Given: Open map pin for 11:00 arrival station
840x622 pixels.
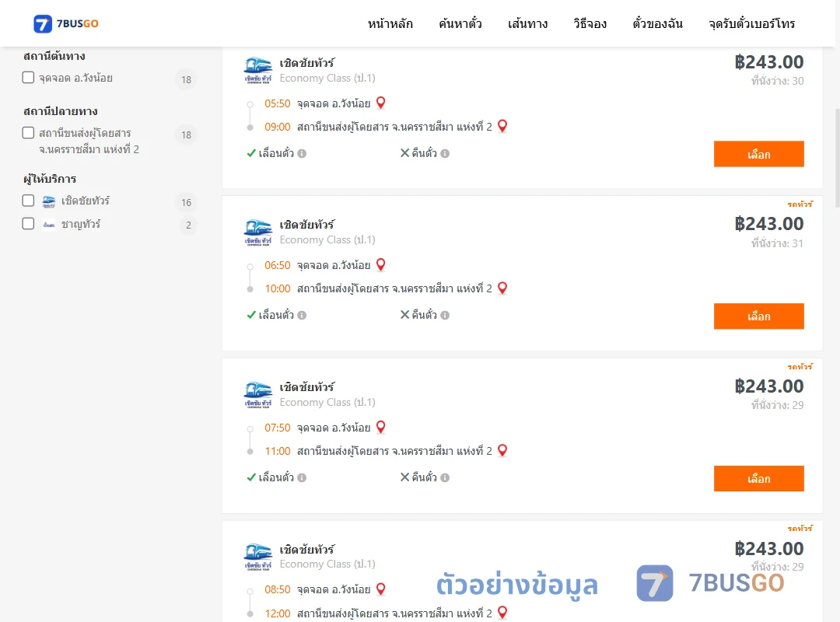Looking at the screenshot, I should [502, 450].
